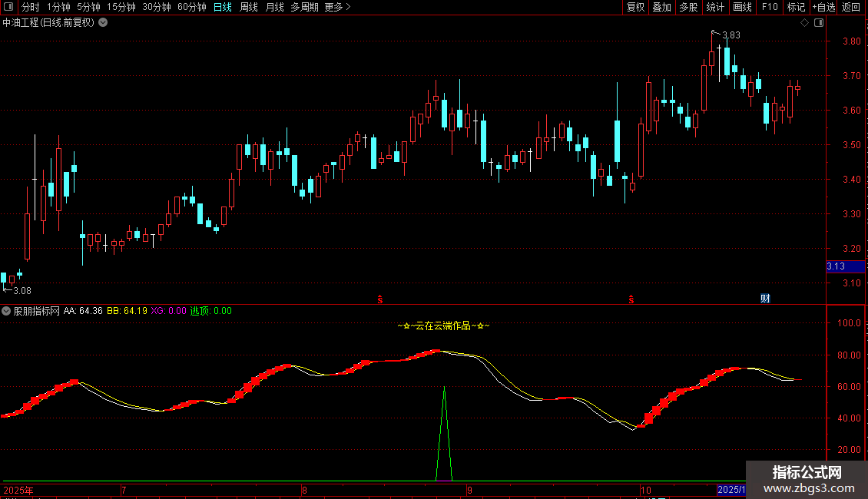Switch to 月线 monthly chart
868x499 pixels.
(x=274, y=7)
